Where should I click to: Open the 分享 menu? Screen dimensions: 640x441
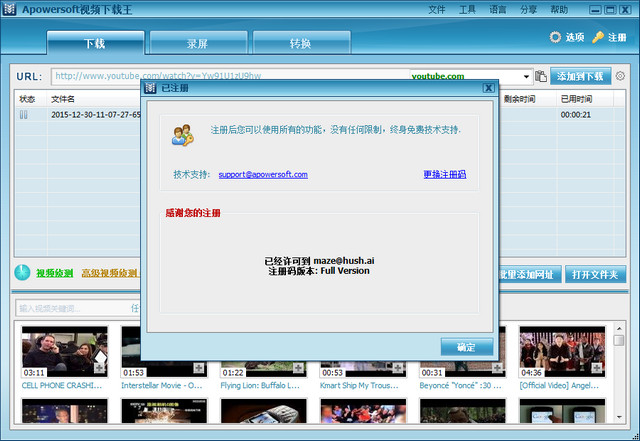528,9
